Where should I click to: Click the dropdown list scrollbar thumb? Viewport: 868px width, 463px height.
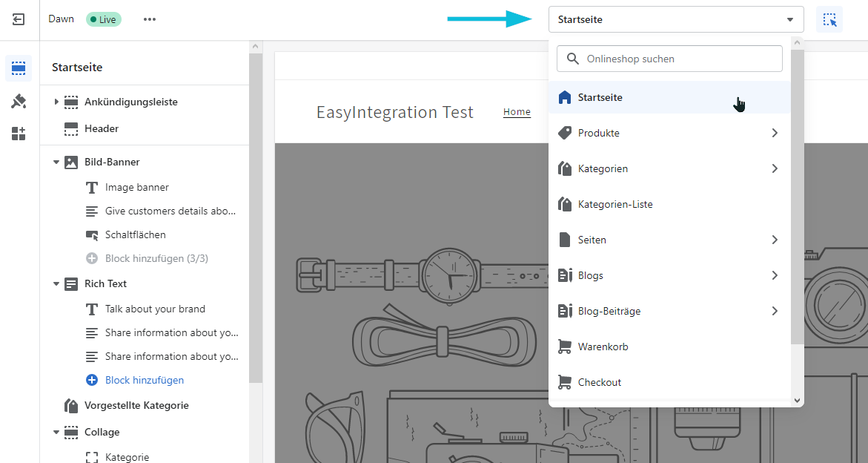click(797, 197)
